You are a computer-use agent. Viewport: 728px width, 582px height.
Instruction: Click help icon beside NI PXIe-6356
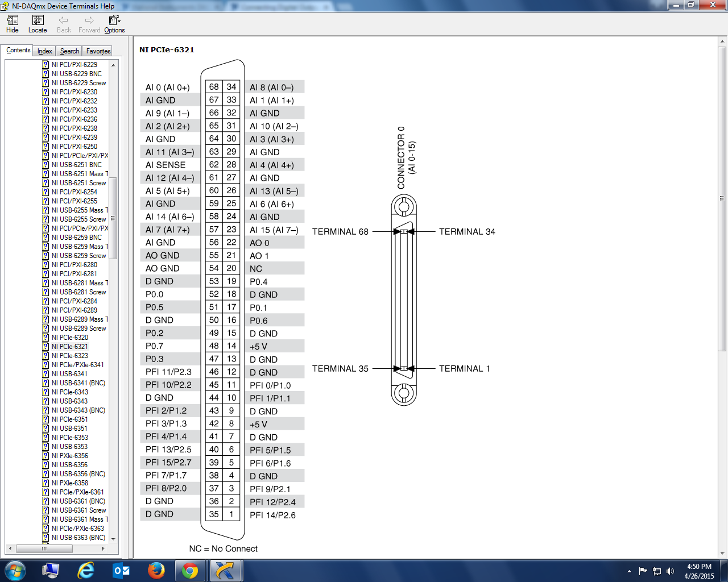[x=45, y=456]
